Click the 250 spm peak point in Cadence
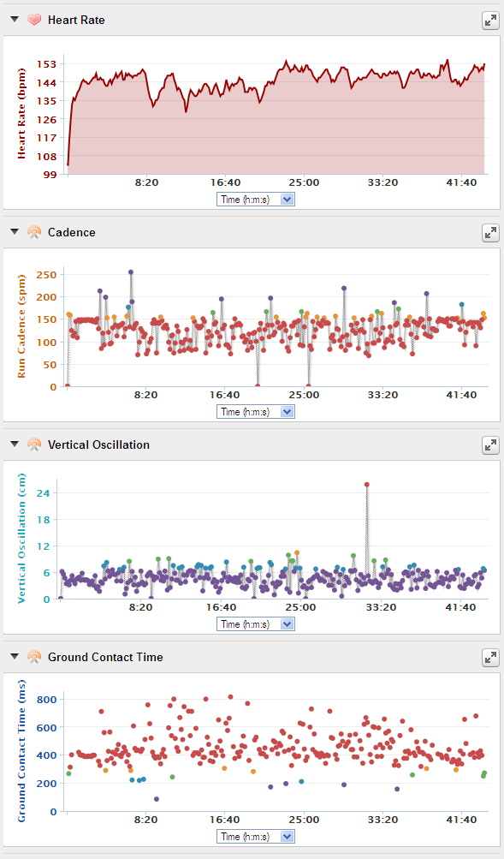 [x=131, y=271]
